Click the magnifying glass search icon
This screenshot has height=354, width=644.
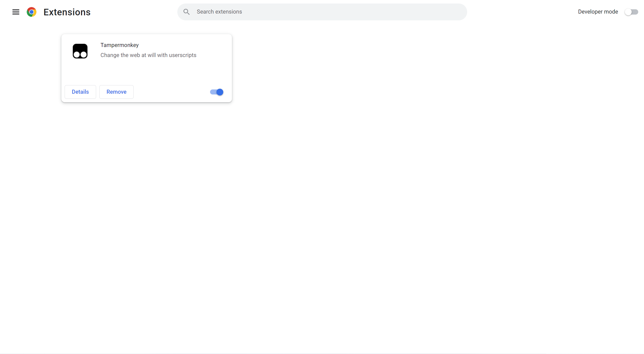click(186, 12)
